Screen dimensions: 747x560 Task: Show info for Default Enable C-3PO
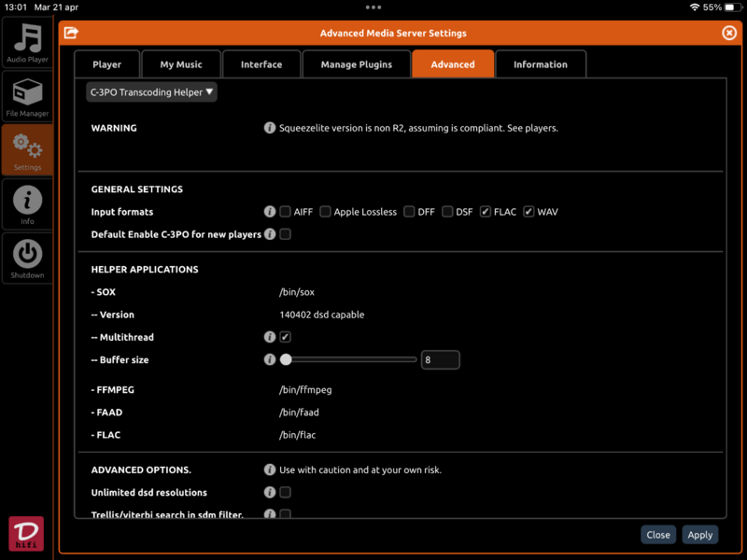point(270,234)
